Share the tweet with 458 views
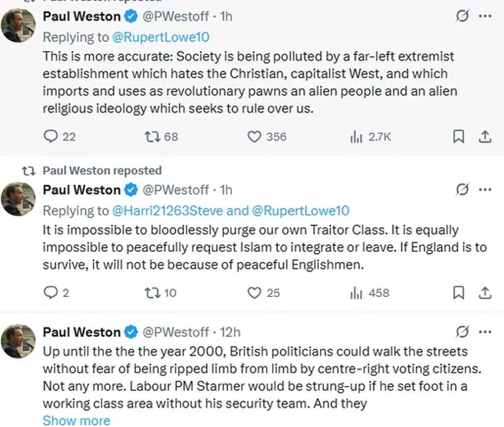The image size is (504, 427). [485, 293]
